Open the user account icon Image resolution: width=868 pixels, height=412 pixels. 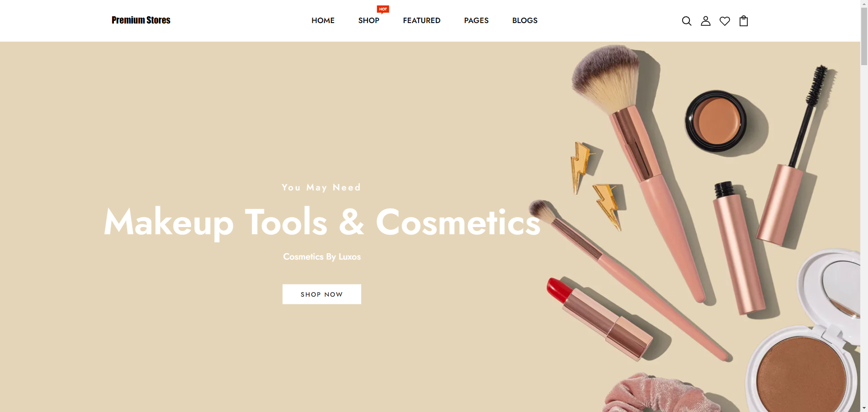pyautogui.click(x=705, y=21)
